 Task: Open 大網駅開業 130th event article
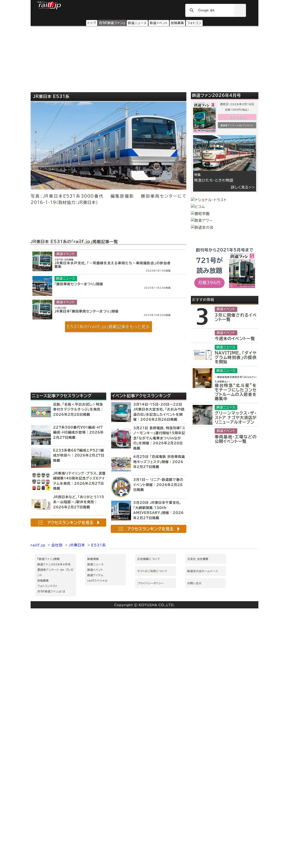click(x=159, y=510)
